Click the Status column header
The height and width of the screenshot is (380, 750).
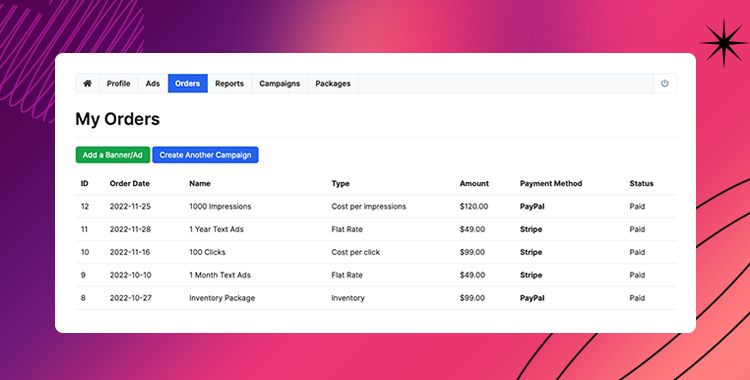[x=641, y=183]
